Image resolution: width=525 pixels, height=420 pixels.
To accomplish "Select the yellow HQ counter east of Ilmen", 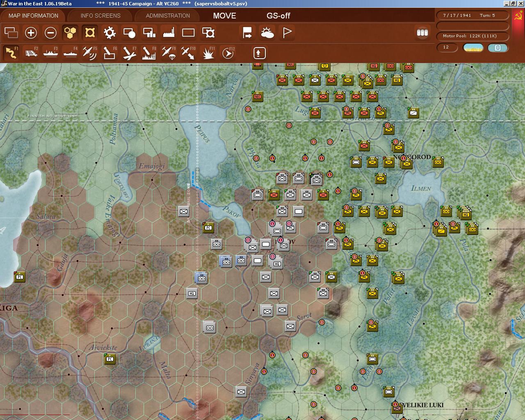I will pyautogui.click(x=466, y=214).
